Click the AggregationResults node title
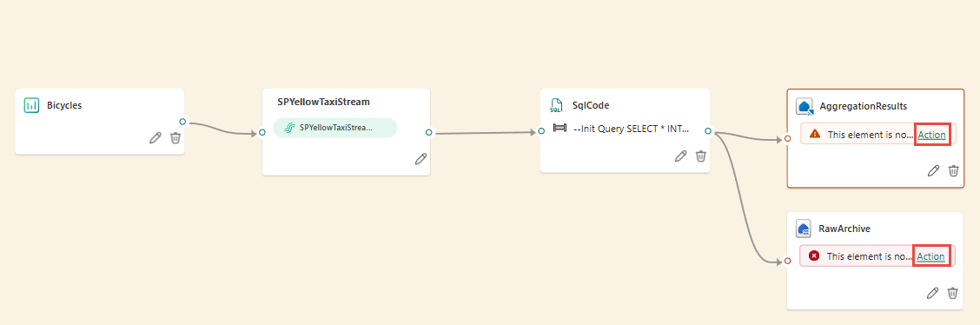980x325 pixels. (863, 106)
